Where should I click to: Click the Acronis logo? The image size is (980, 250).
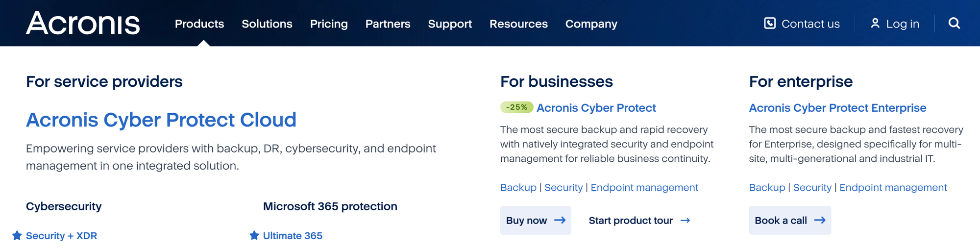point(83,24)
